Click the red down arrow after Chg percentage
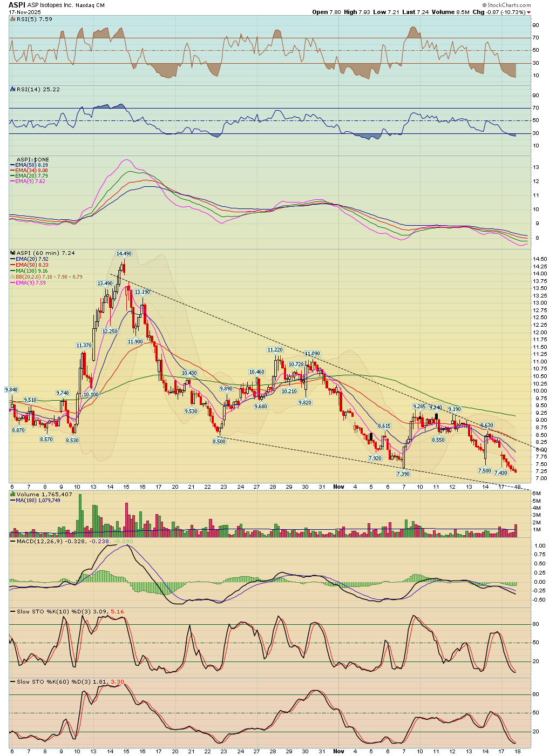The image size is (556, 756). [x=528, y=12]
